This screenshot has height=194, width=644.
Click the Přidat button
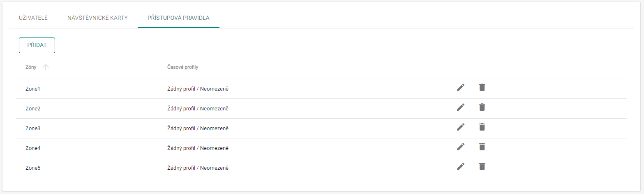(37, 45)
